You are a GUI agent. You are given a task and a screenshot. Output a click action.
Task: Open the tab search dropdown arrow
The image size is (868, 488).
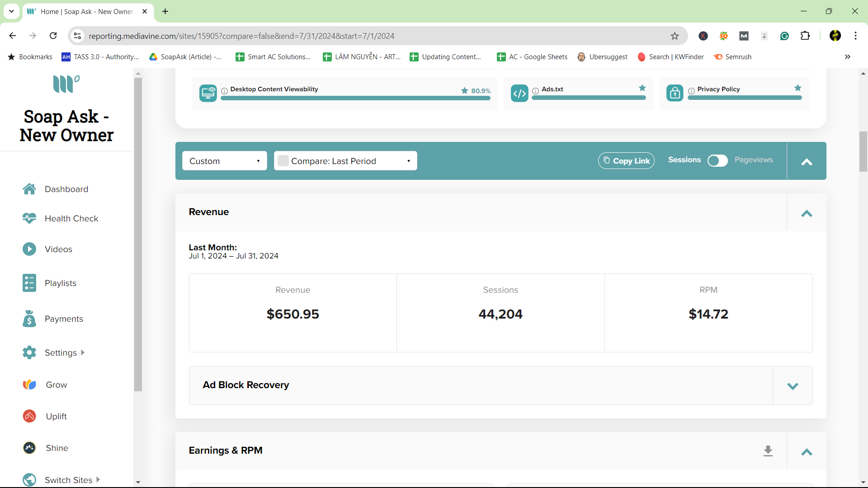[x=11, y=11]
